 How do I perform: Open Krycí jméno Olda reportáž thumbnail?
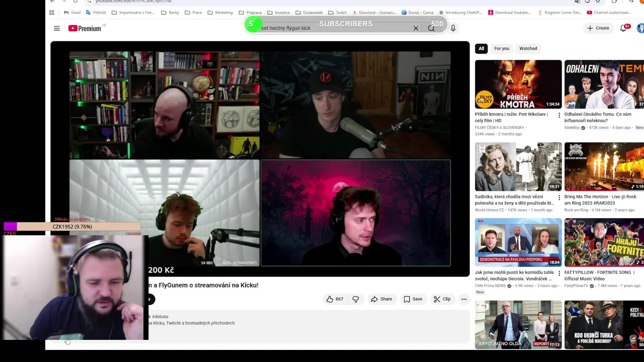click(518, 325)
